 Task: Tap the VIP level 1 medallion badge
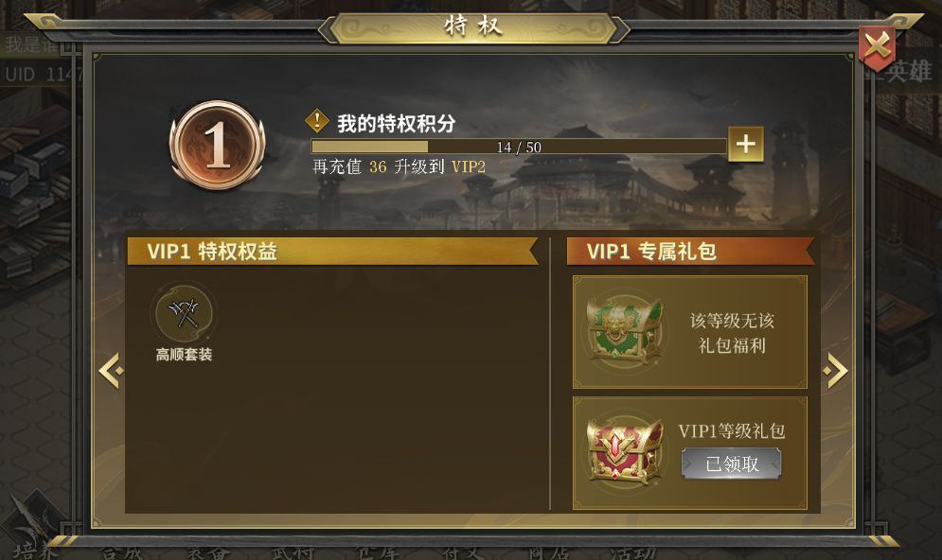[217, 146]
